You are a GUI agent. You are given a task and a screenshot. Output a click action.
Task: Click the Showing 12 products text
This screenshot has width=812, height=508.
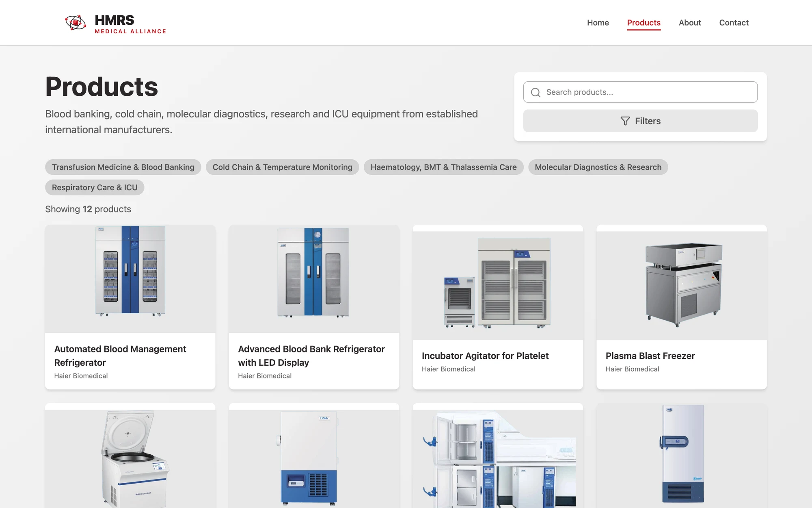[88, 209]
